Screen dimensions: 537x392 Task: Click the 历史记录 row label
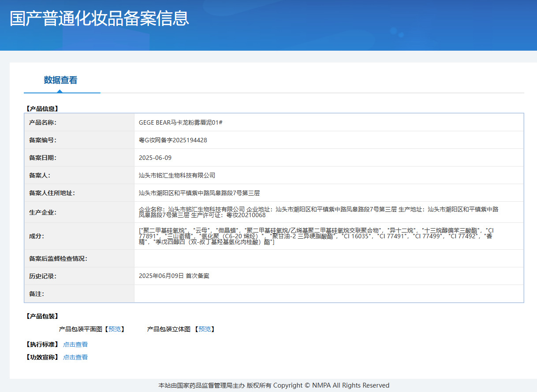click(x=43, y=276)
